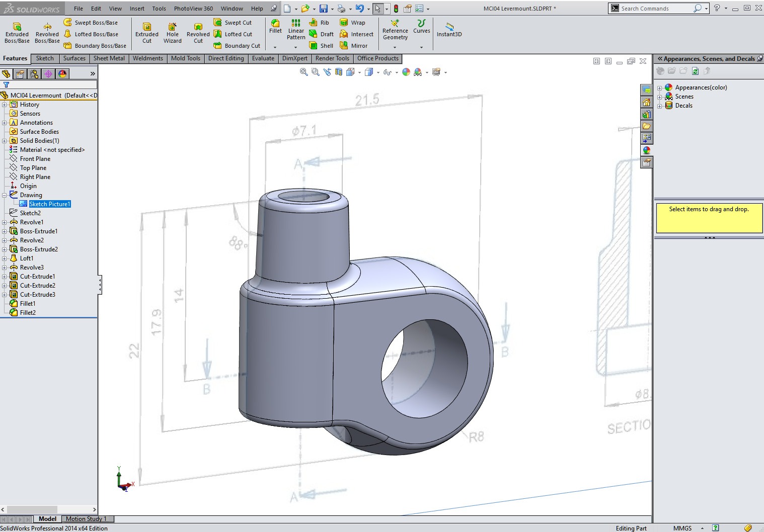The image size is (764, 532).
Task: Toggle the rebuild traffic light icon
Action: (x=396, y=9)
